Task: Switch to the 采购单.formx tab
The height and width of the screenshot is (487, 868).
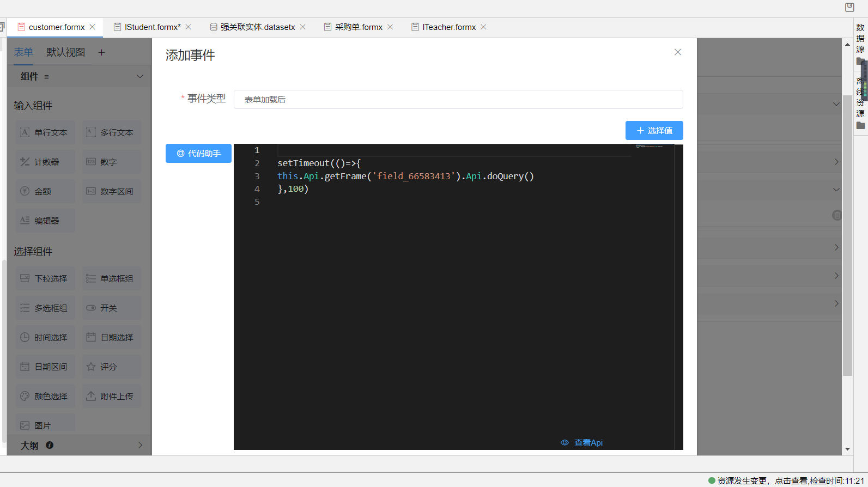Action: (x=358, y=27)
